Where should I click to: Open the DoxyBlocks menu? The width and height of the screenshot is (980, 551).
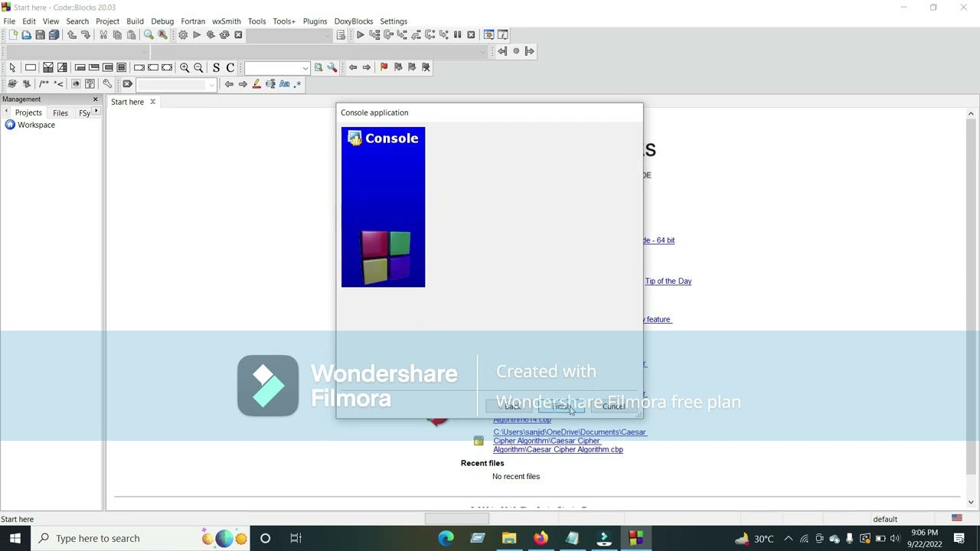pos(354,21)
